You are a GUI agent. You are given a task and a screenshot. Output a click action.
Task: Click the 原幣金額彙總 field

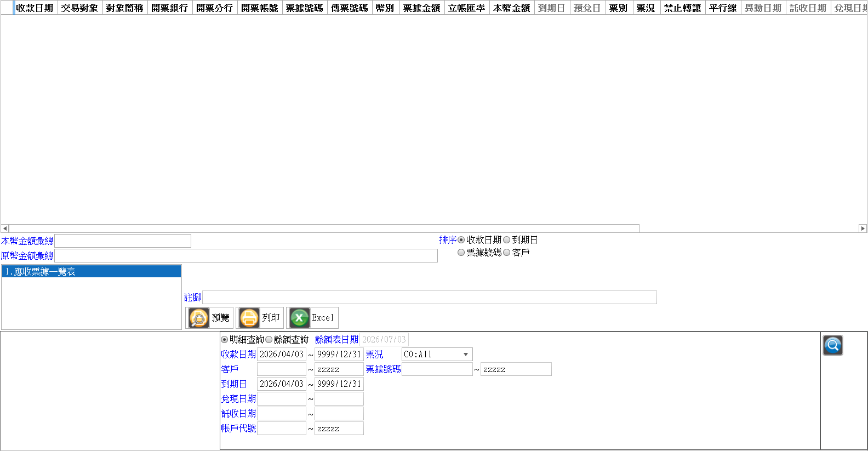(246, 256)
